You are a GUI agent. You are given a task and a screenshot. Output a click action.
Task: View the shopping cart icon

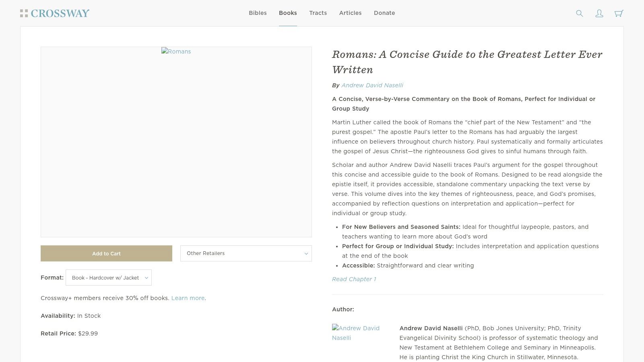619,13
